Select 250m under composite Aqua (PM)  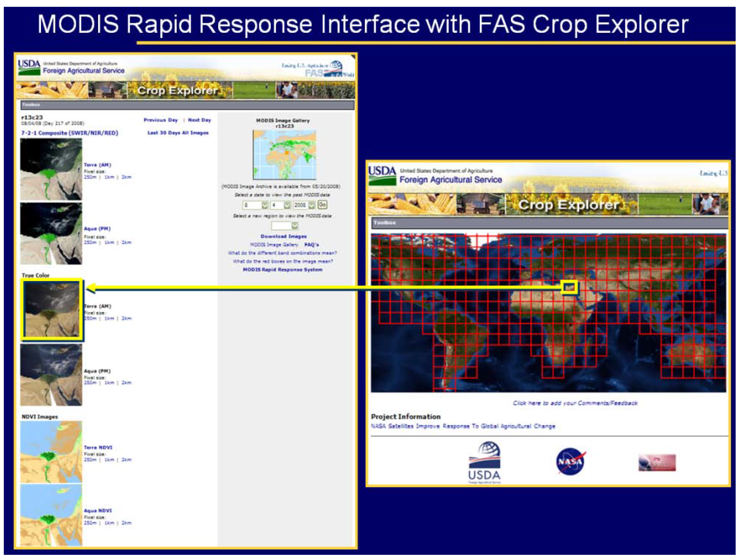point(90,242)
